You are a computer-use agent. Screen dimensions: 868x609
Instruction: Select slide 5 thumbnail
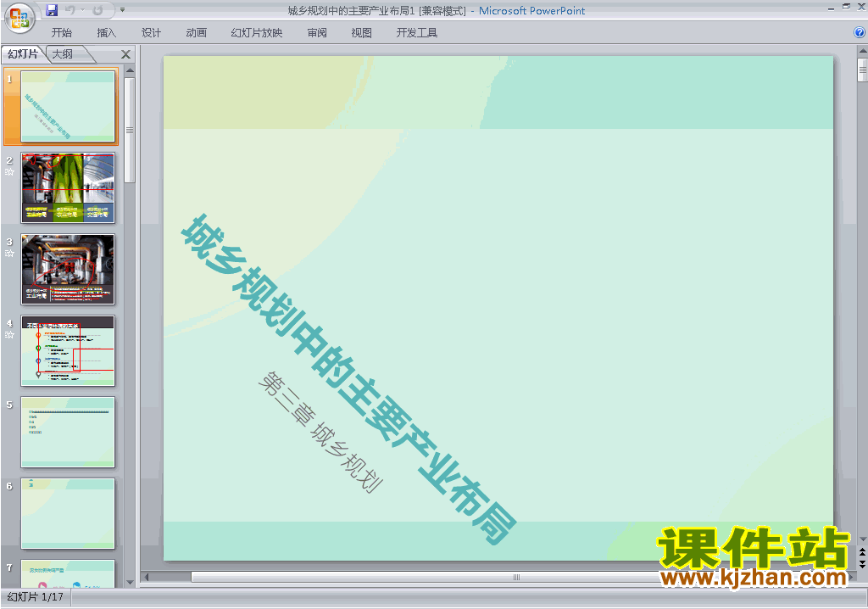(x=68, y=433)
